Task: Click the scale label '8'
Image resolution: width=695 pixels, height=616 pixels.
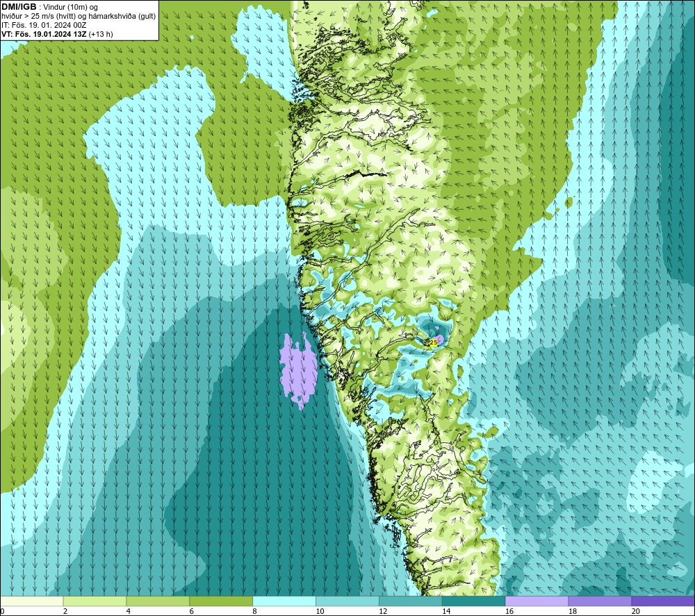Action: point(254,612)
